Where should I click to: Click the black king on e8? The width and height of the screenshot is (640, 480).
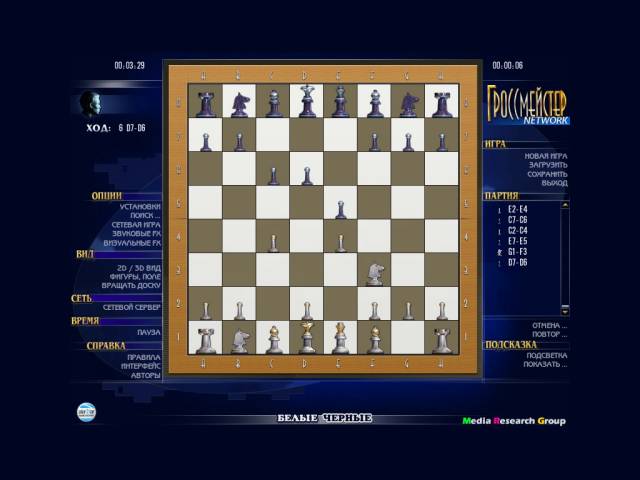(x=340, y=102)
